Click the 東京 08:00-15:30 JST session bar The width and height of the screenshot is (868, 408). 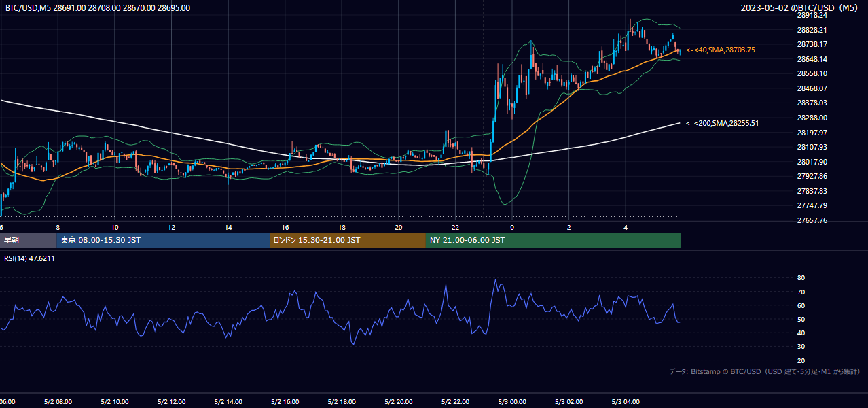163,240
